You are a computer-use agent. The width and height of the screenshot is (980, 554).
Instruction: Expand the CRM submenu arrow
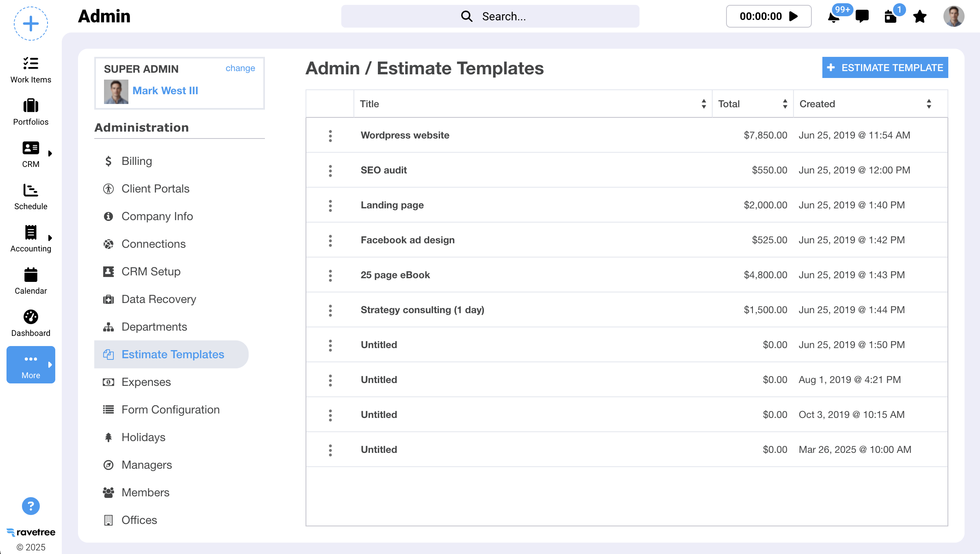(x=50, y=154)
